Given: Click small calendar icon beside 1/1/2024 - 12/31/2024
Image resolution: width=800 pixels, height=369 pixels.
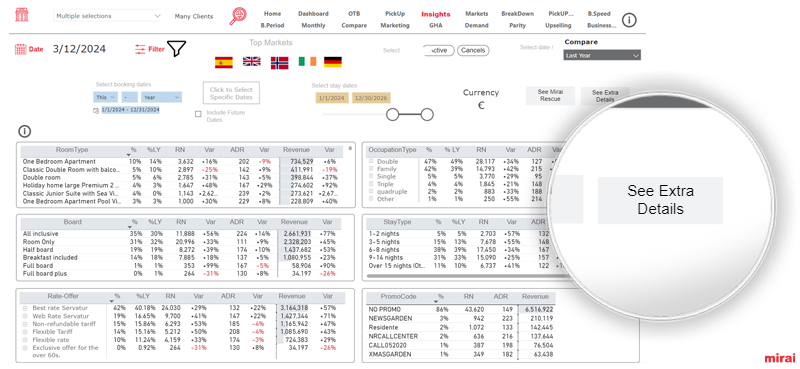Looking at the screenshot, I should [96, 110].
